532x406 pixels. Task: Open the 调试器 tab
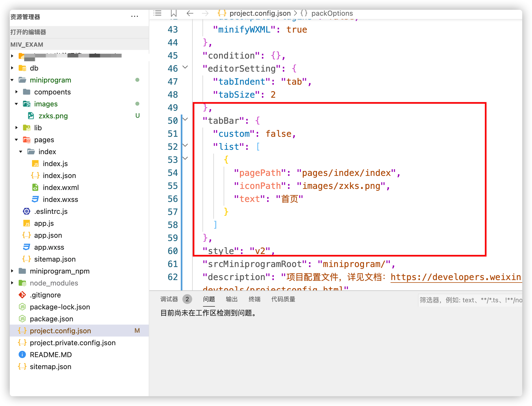(169, 299)
